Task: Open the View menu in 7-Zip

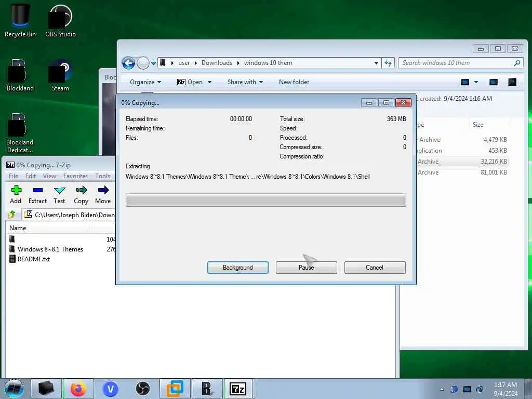Action: click(x=49, y=176)
